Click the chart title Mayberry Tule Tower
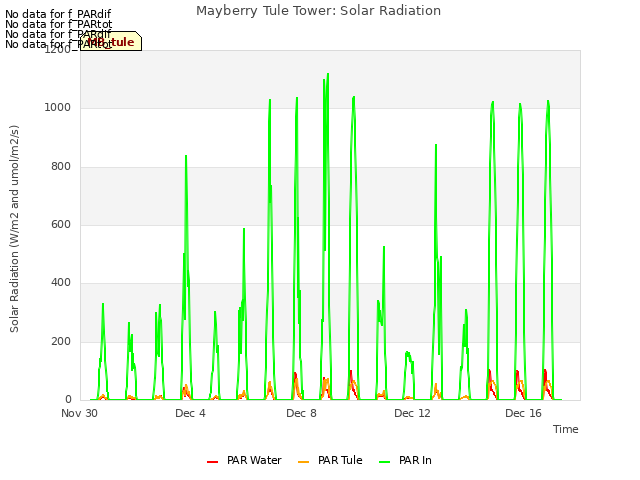 point(318,11)
